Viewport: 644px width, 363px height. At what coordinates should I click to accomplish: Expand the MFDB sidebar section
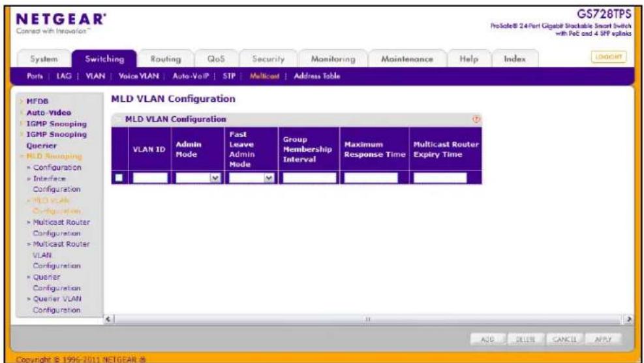click(37, 101)
